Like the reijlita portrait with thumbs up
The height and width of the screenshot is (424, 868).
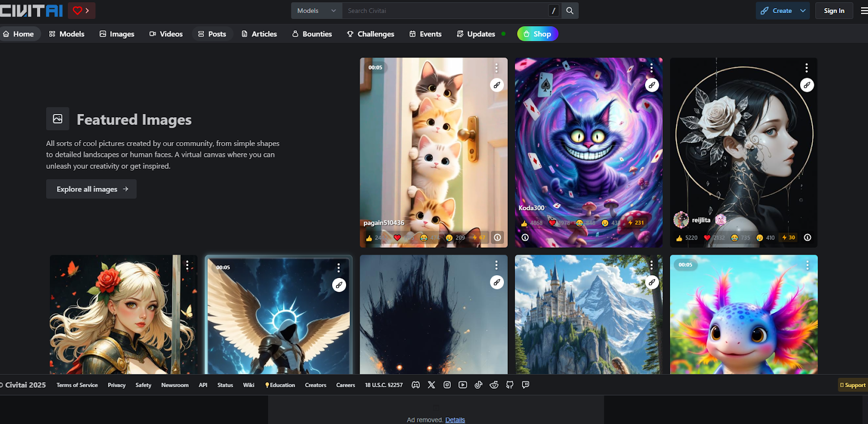click(687, 237)
